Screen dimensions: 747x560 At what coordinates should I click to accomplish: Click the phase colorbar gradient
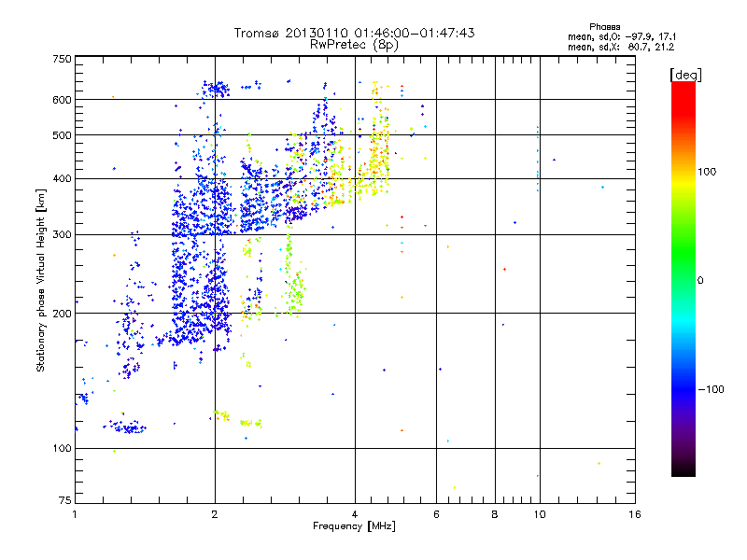684,279
